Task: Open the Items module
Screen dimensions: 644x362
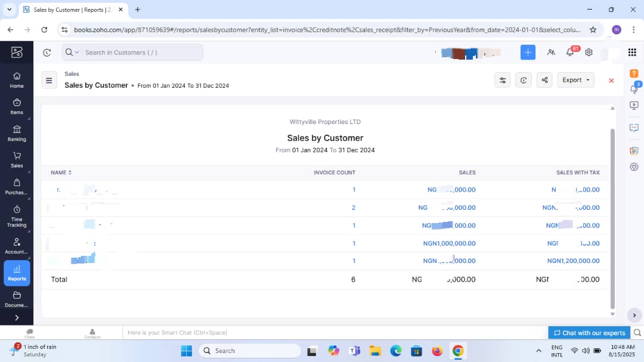Action: 17,106
